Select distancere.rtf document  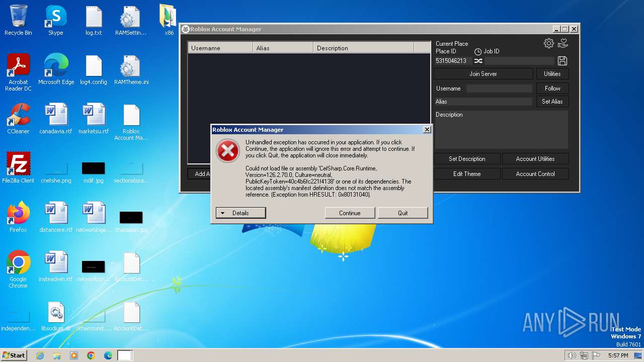[x=56, y=218]
